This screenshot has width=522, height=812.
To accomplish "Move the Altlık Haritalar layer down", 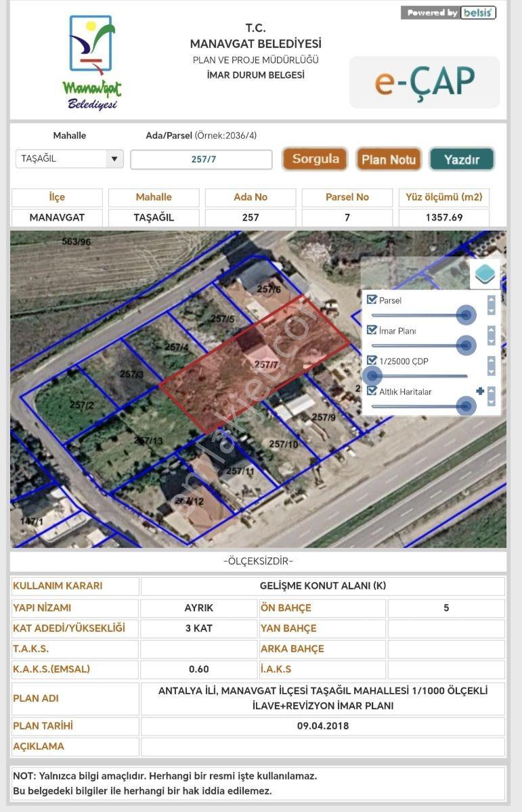I will click(x=492, y=402).
